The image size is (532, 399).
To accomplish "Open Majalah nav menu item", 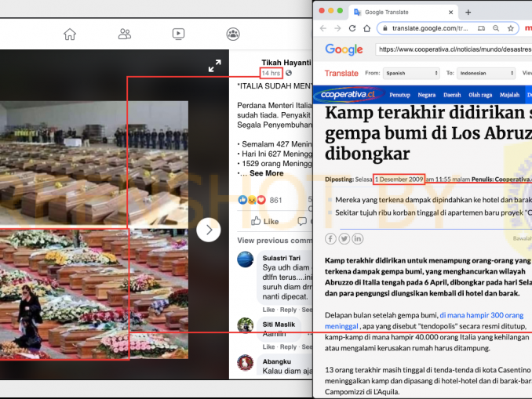I will point(509,95).
